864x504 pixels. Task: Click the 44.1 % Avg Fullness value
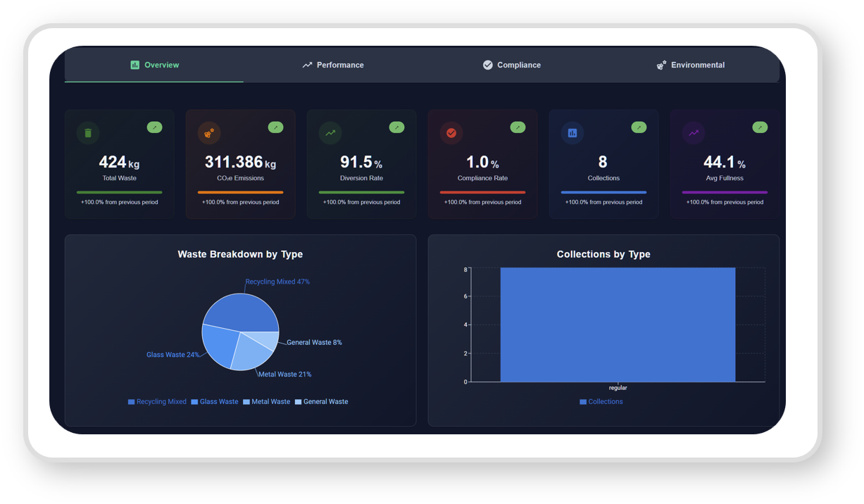point(725,163)
